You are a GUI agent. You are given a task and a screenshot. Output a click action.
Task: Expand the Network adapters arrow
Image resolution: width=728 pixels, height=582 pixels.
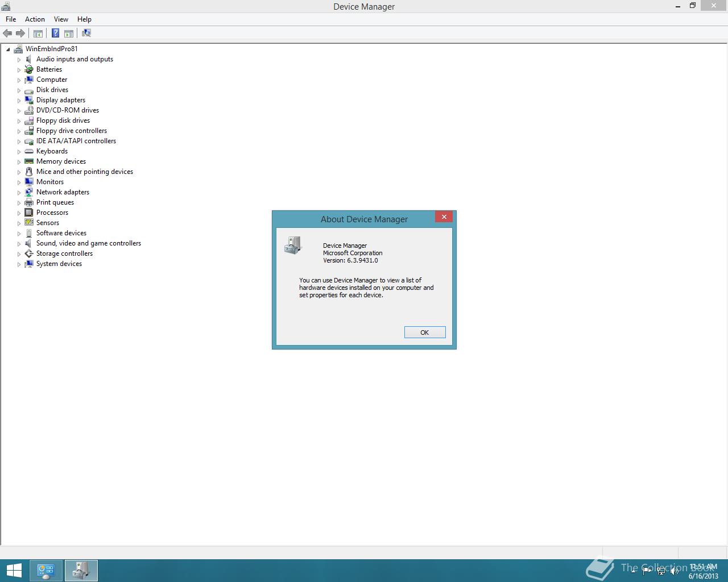[19, 193]
